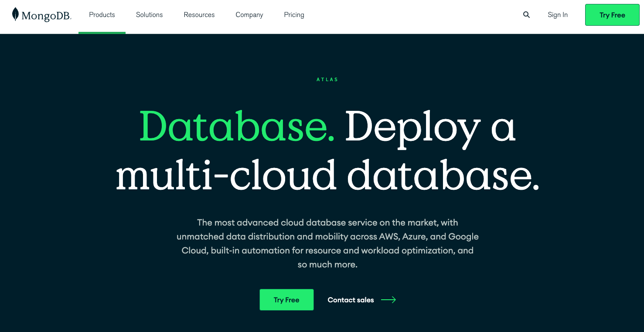The image size is (644, 332).
Task: Open the Solutions navigation menu
Action: (x=149, y=14)
